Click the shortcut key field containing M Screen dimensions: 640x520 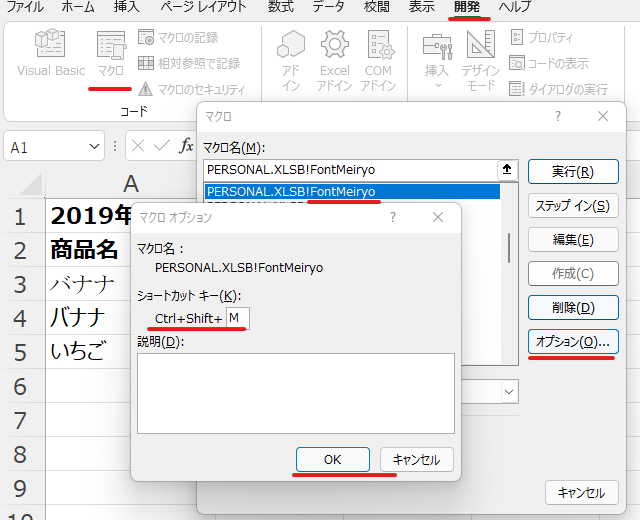(x=238, y=318)
